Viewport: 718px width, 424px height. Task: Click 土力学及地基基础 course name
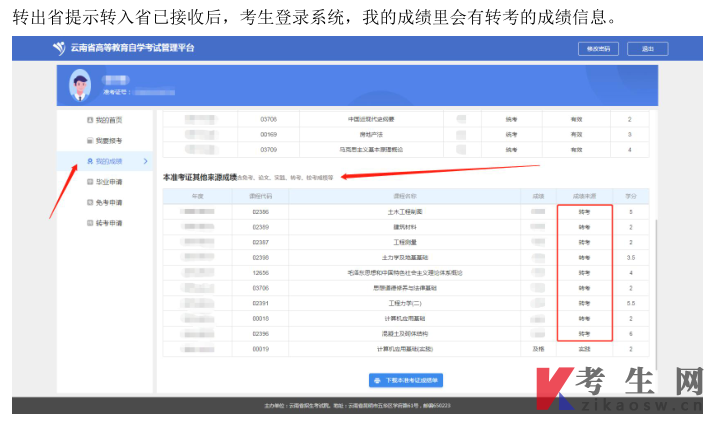tap(405, 258)
